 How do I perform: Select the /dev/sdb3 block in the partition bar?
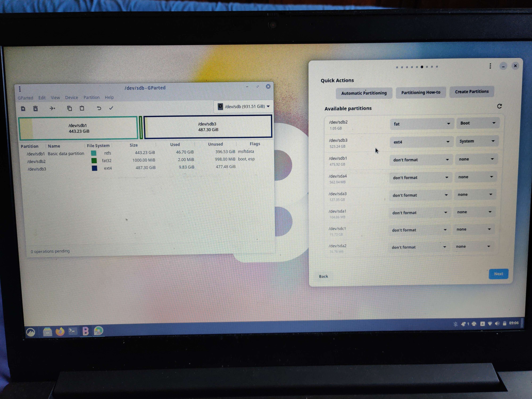click(x=208, y=127)
